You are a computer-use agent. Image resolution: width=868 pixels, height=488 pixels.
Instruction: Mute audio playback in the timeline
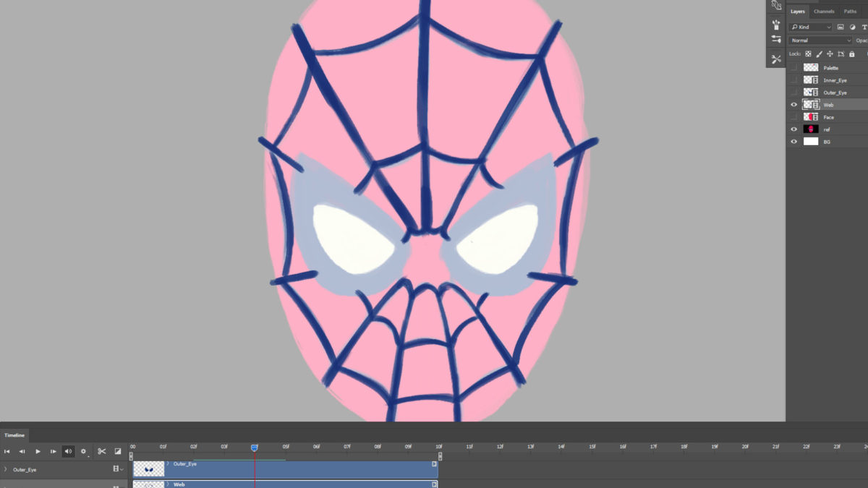tap(68, 452)
